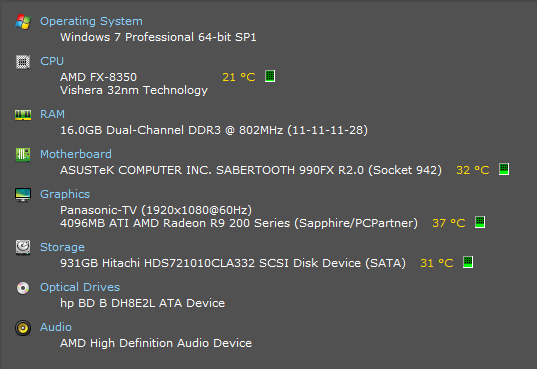
Task: Open the Optical Drives section heading
Action: coord(80,287)
